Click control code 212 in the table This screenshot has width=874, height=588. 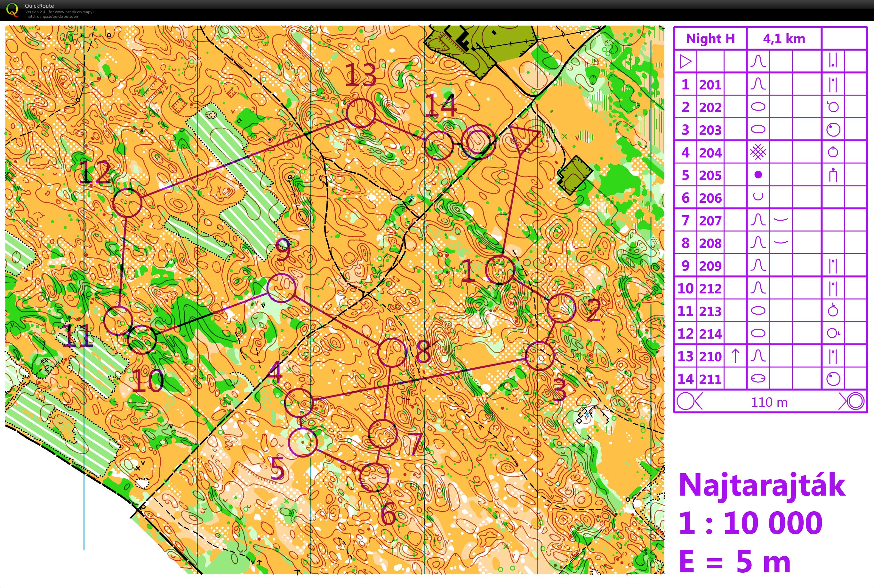[x=710, y=288]
